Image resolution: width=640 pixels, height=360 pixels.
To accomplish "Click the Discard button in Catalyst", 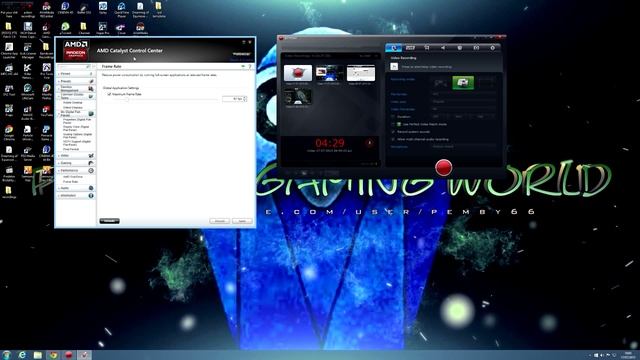I will pyautogui.click(x=220, y=221).
